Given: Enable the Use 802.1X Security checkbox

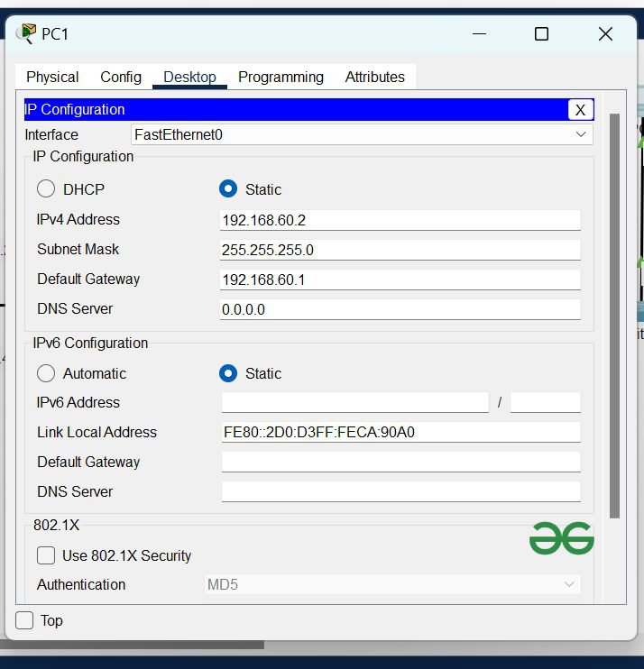Looking at the screenshot, I should click(x=46, y=555).
